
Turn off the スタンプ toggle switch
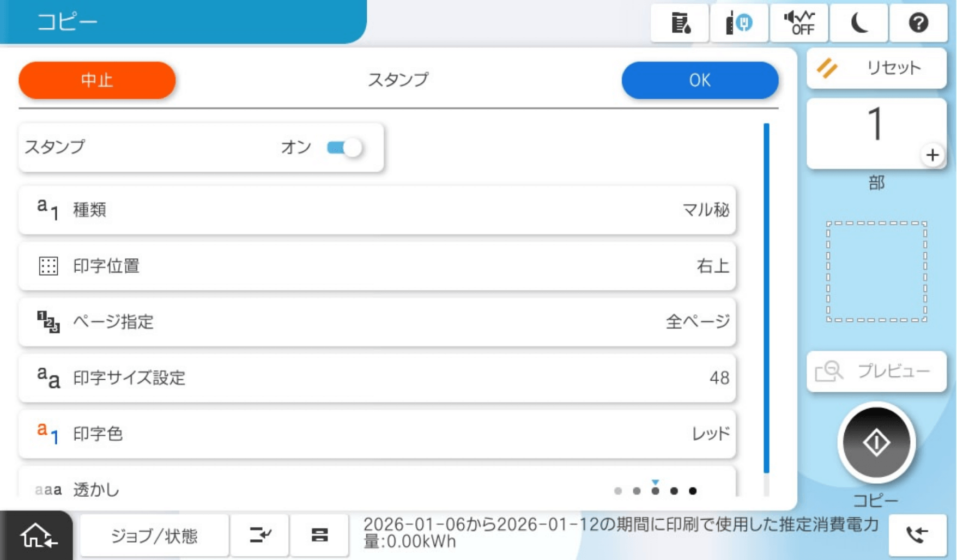coord(344,148)
